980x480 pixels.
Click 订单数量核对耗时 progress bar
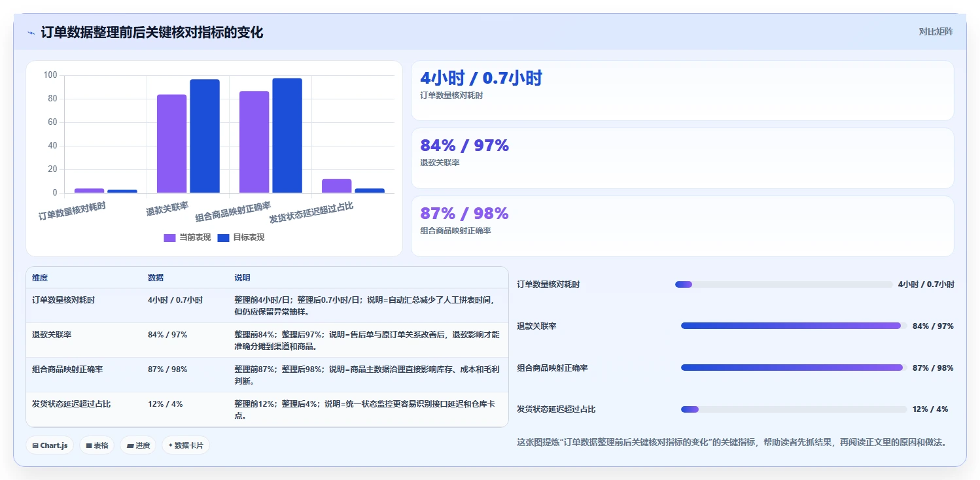[x=784, y=284]
